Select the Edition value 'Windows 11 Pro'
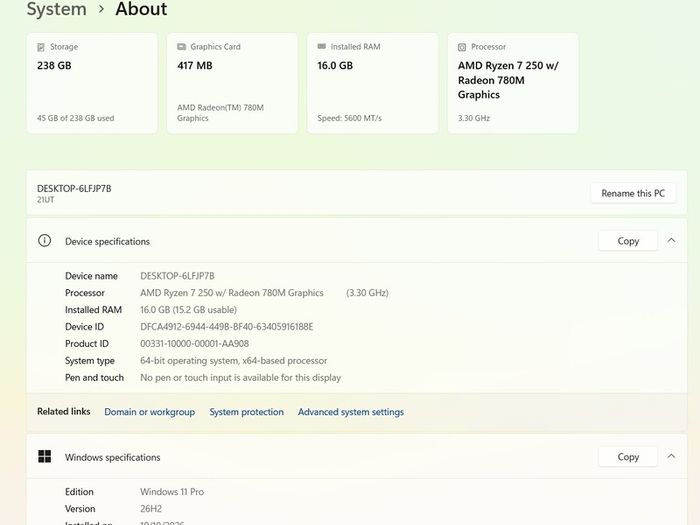This screenshot has height=525, width=700. [172, 492]
